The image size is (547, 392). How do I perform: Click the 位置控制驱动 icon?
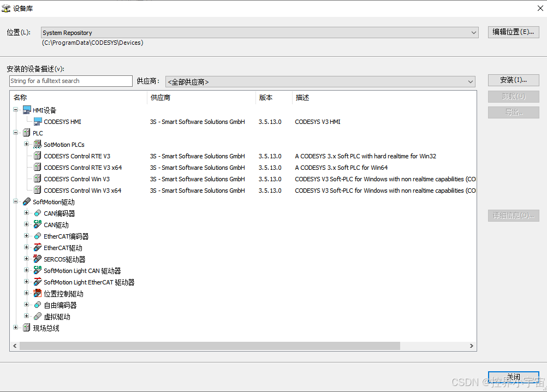(38, 294)
